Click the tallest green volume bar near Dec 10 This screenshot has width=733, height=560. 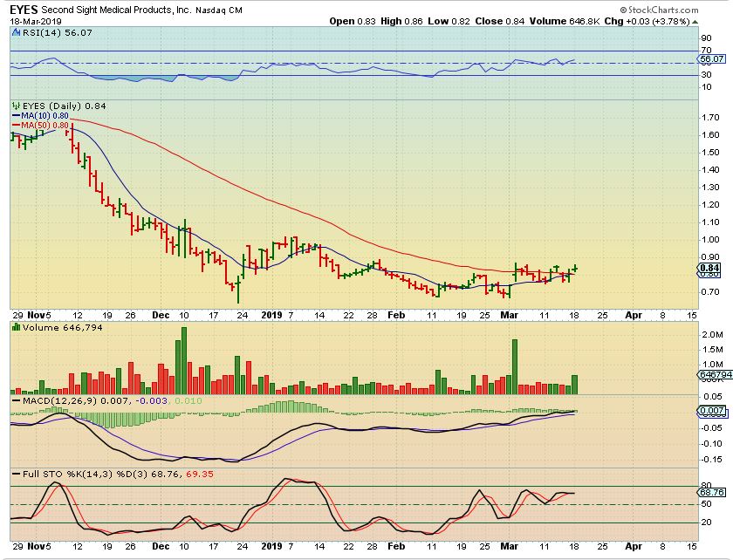click(x=184, y=360)
